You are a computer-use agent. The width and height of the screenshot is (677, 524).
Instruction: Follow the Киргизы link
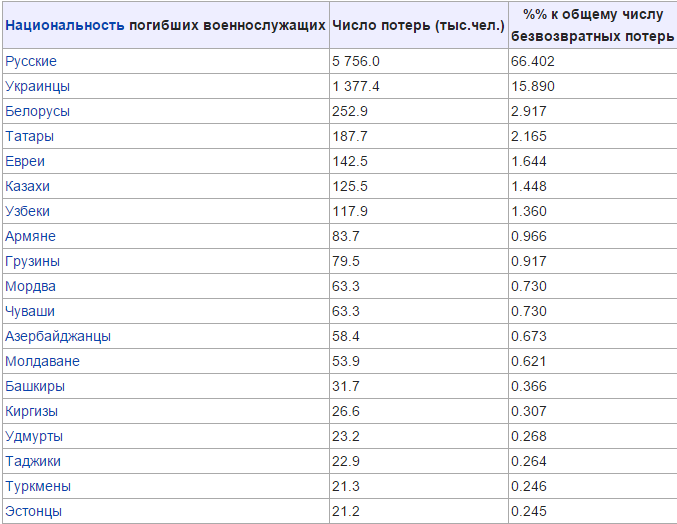(32, 411)
